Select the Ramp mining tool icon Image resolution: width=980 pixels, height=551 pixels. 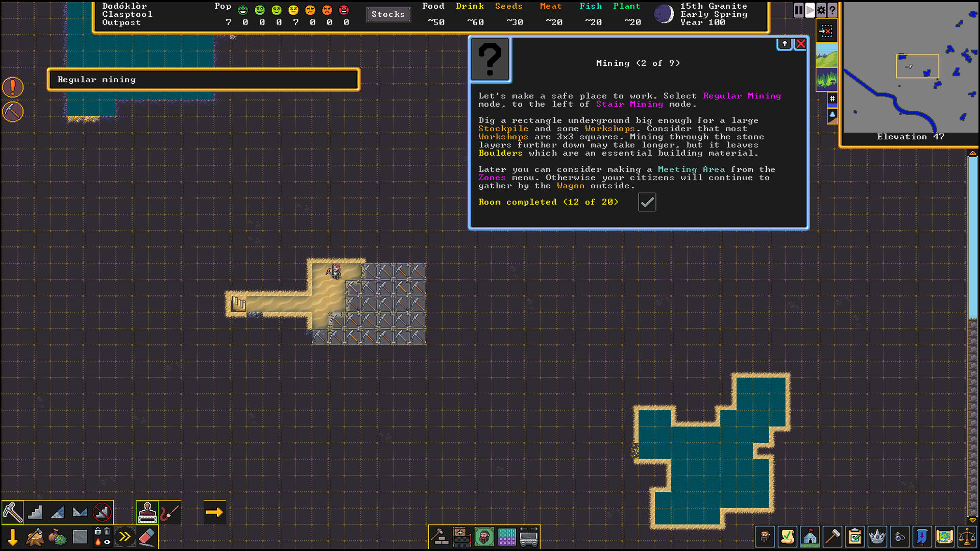(57, 513)
